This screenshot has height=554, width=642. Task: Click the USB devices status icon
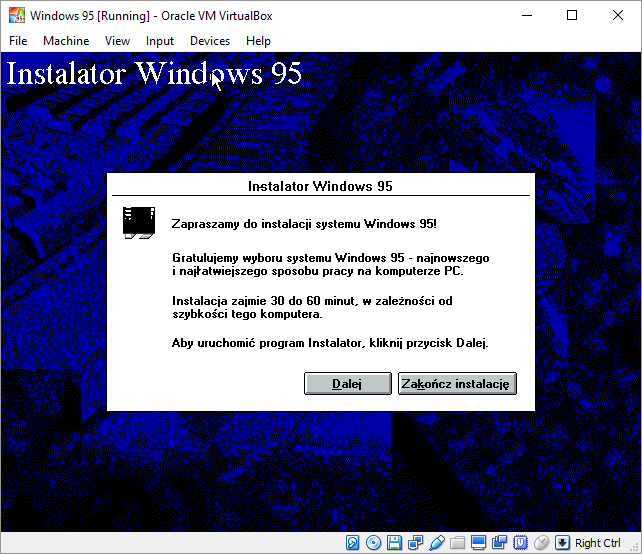436,543
